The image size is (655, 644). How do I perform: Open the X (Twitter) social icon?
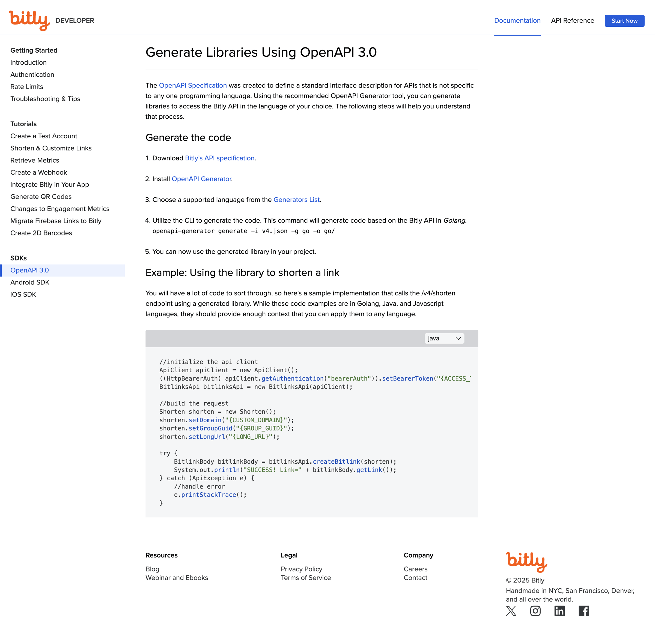pyautogui.click(x=511, y=611)
